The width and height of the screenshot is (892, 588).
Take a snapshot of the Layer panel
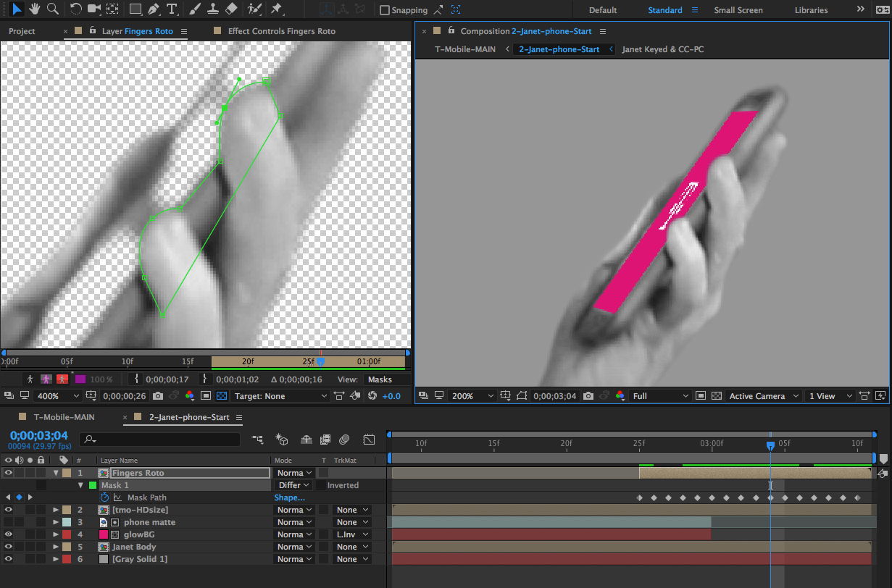[x=158, y=396]
